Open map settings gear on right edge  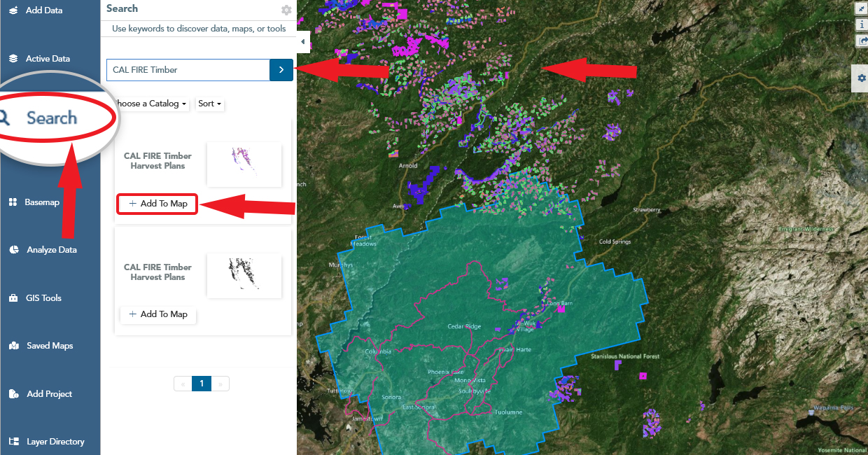861,78
